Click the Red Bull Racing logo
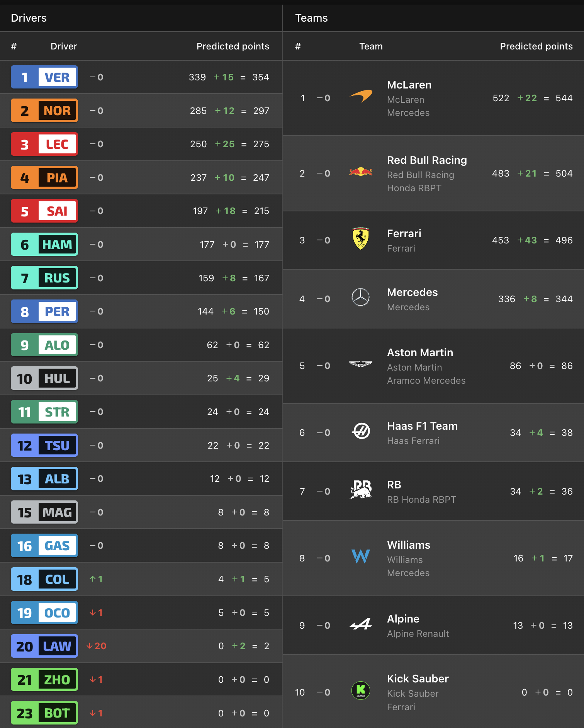Image resolution: width=584 pixels, height=728 pixels. [x=361, y=172]
